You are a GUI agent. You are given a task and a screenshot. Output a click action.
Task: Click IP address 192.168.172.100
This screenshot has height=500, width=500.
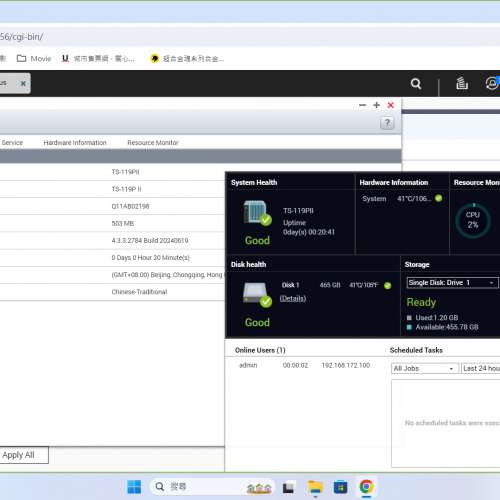[346, 365]
